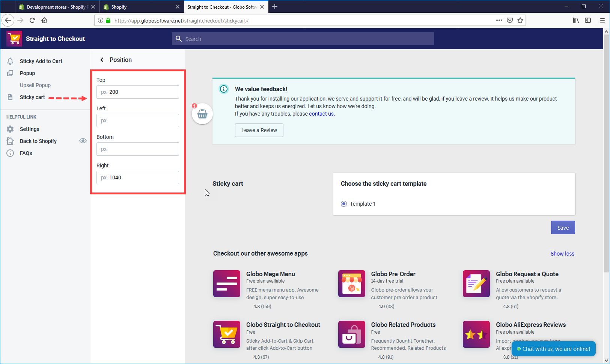This screenshot has height=364, width=610.
Task: Collapse the apps list via Show less
Action: coord(562,254)
